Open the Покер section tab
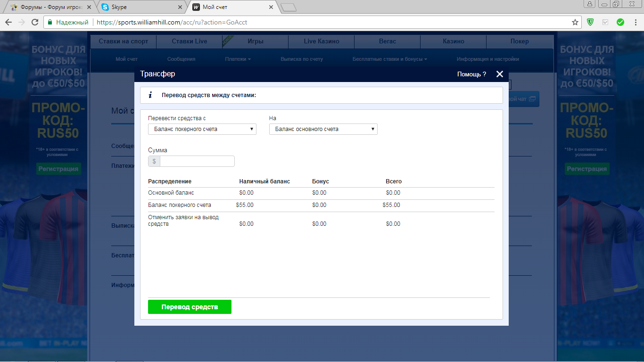Viewport: 644px width, 362px height. (519, 41)
